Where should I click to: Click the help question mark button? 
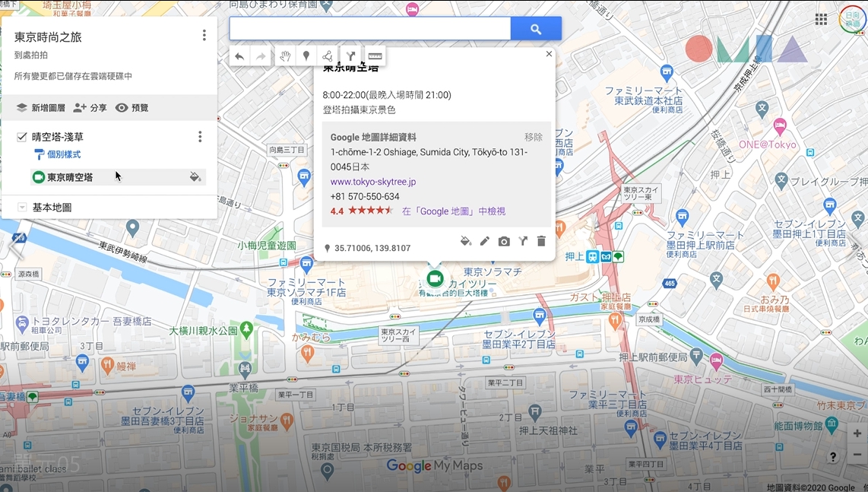(x=833, y=456)
